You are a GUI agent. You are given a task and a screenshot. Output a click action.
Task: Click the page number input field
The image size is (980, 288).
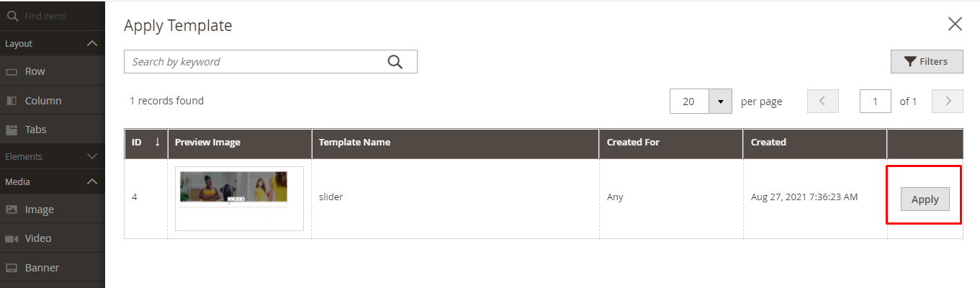point(876,102)
